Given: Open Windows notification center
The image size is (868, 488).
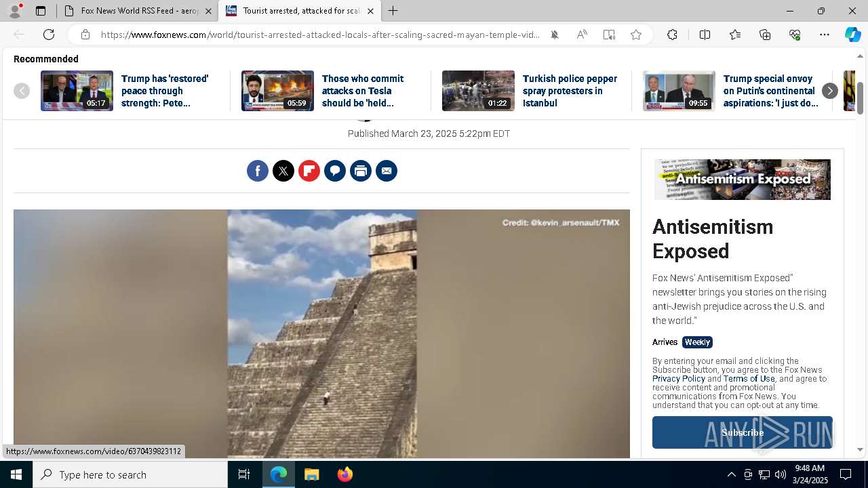Looking at the screenshot, I should pyautogui.click(x=846, y=474).
